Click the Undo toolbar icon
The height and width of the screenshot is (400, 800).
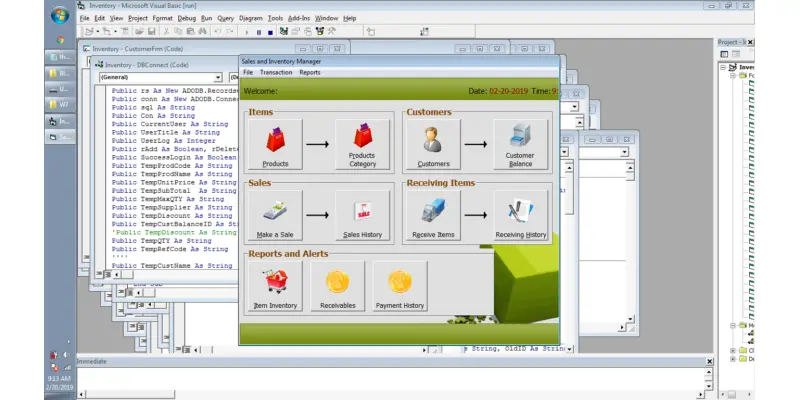point(218,32)
